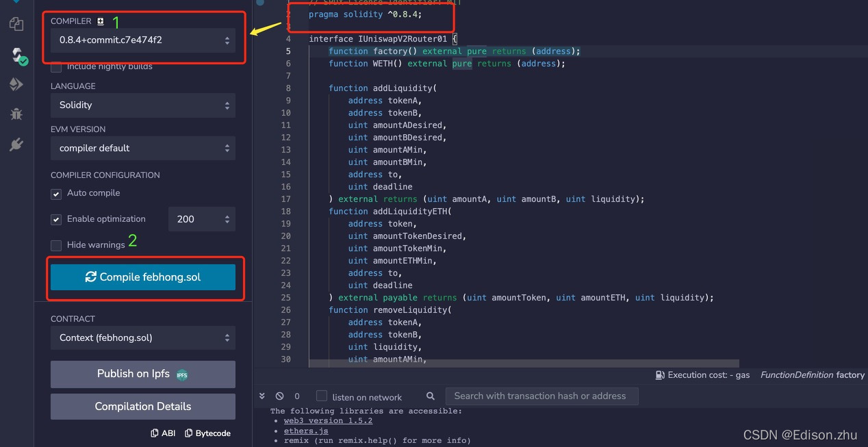The height and width of the screenshot is (447, 868).
Task: Toggle Enable optimization checkbox
Action: (x=56, y=220)
